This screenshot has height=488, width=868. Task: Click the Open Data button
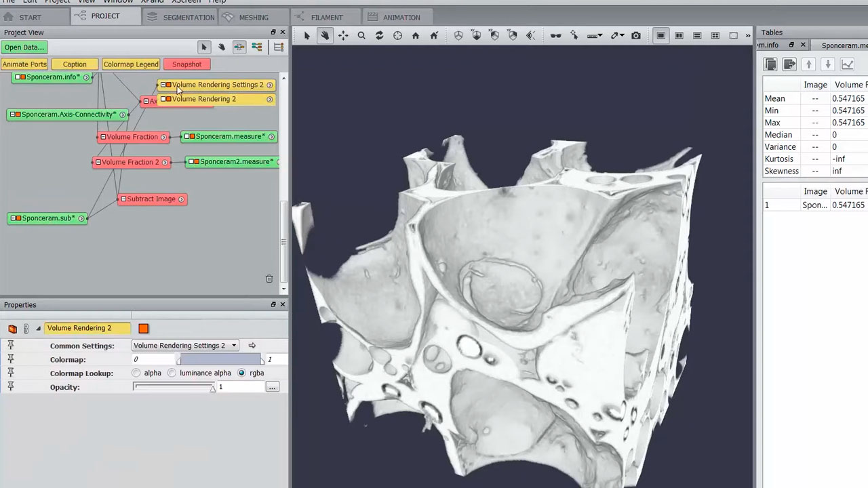pyautogui.click(x=24, y=47)
